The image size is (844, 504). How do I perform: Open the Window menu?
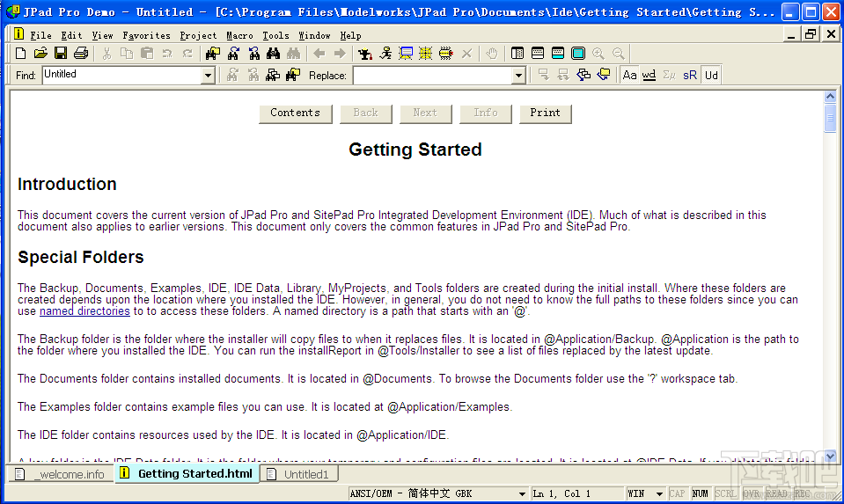pyautogui.click(x=314, y=35)
